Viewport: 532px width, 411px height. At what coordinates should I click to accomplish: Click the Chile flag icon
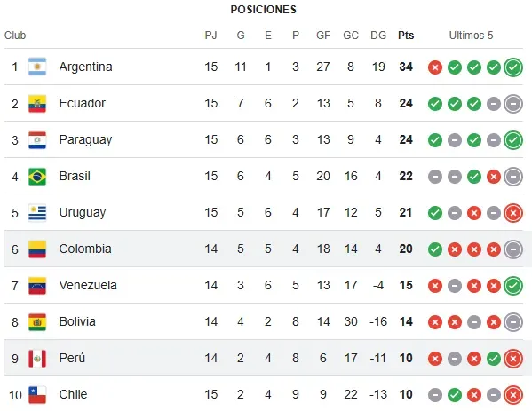click(37, 395)
